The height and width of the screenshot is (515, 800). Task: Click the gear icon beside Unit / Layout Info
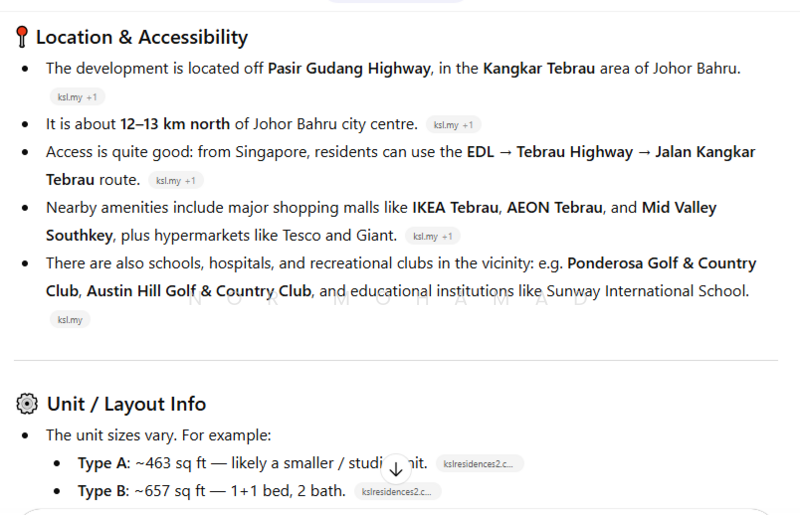27,404
